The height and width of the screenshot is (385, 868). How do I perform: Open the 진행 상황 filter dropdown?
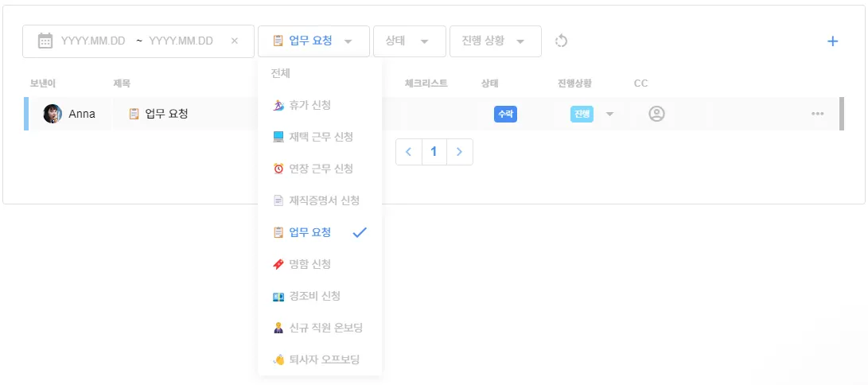(x=495, y=41)
